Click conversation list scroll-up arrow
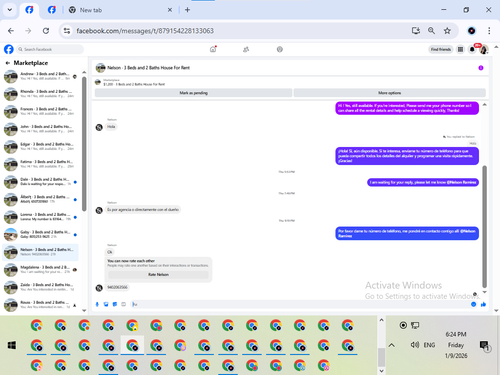 [x=84, y=72]
